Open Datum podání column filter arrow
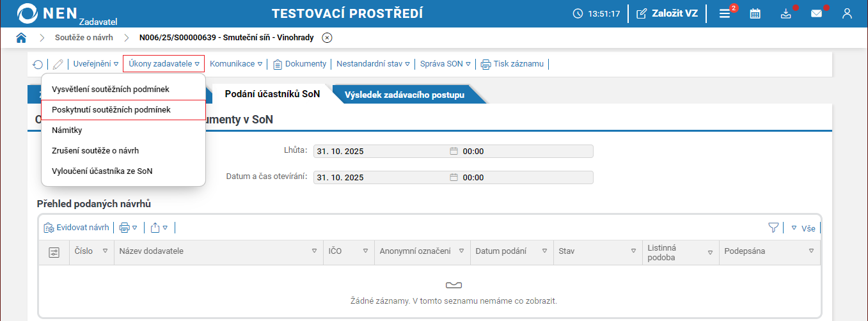 (544, 251)
